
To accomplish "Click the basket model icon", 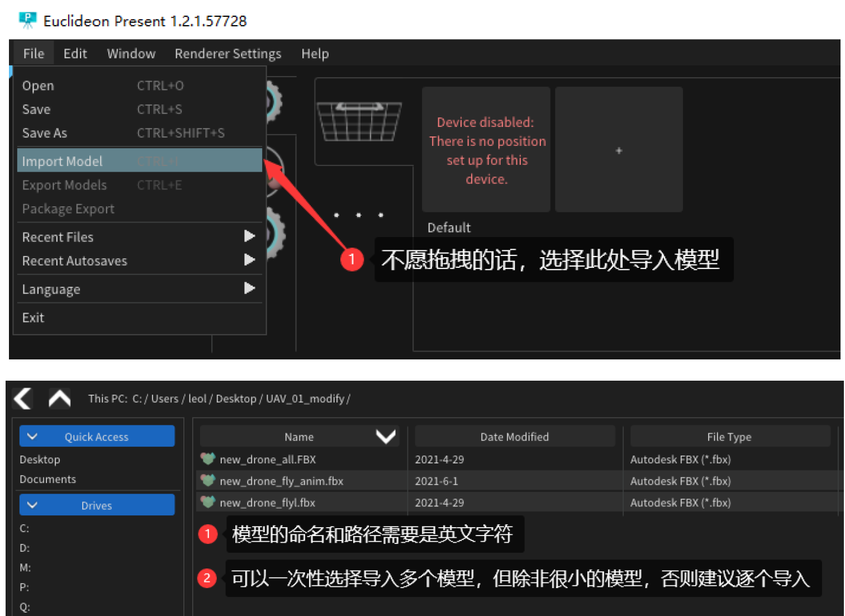I will (359, 121).
